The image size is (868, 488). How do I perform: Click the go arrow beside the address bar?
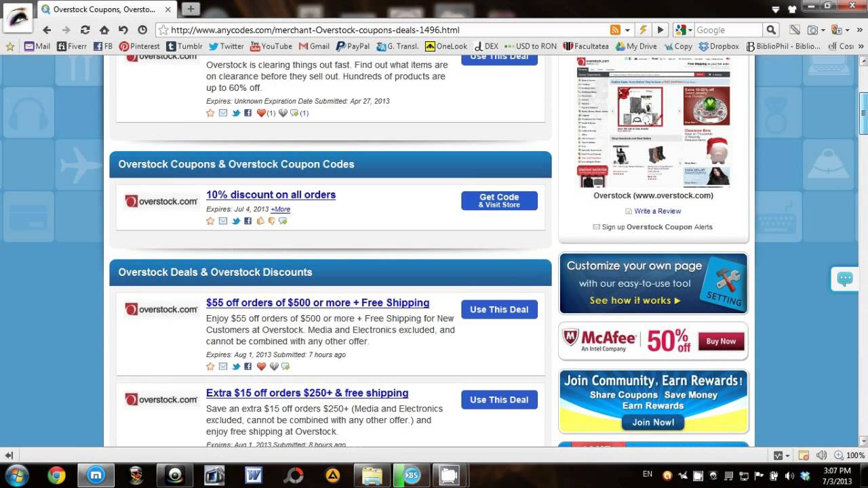pyautogui.click(x=660, y=30)
